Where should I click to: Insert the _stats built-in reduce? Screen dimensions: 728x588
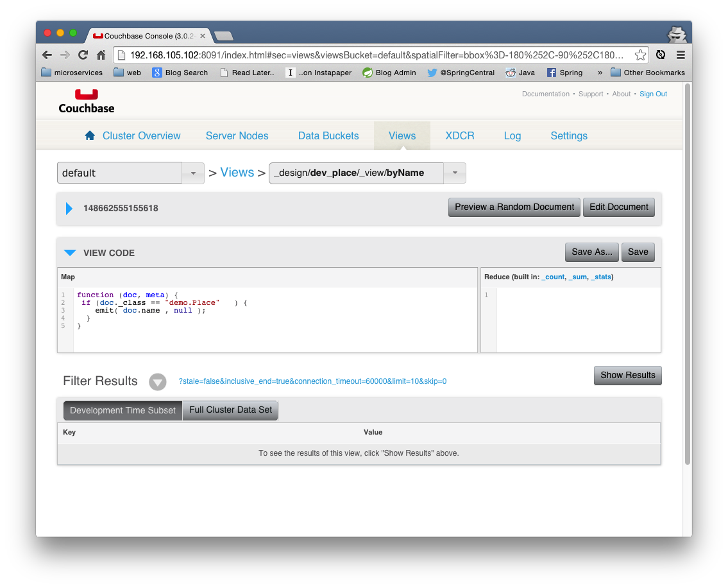click(601, 277)
